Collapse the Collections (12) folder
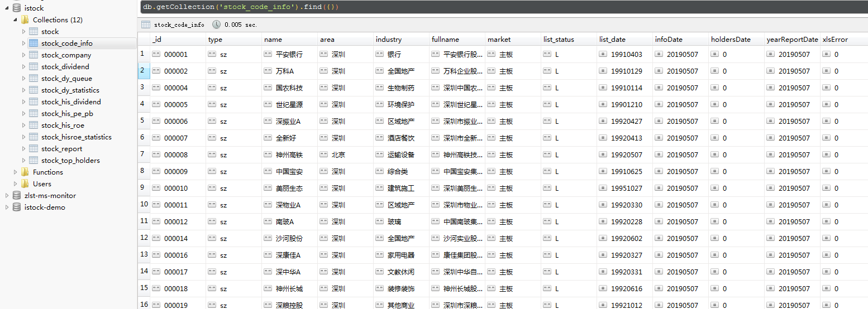 [16, 20]
